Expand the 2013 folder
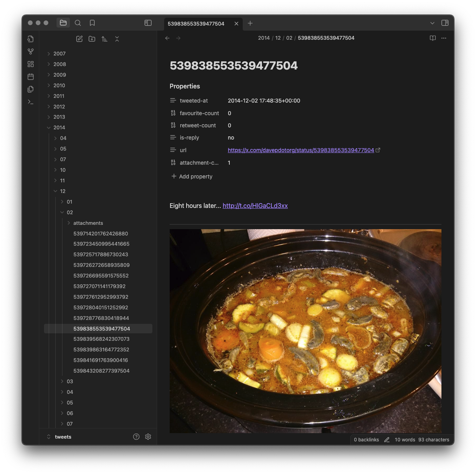Screen dimensions: 476x474 [59, 117]
